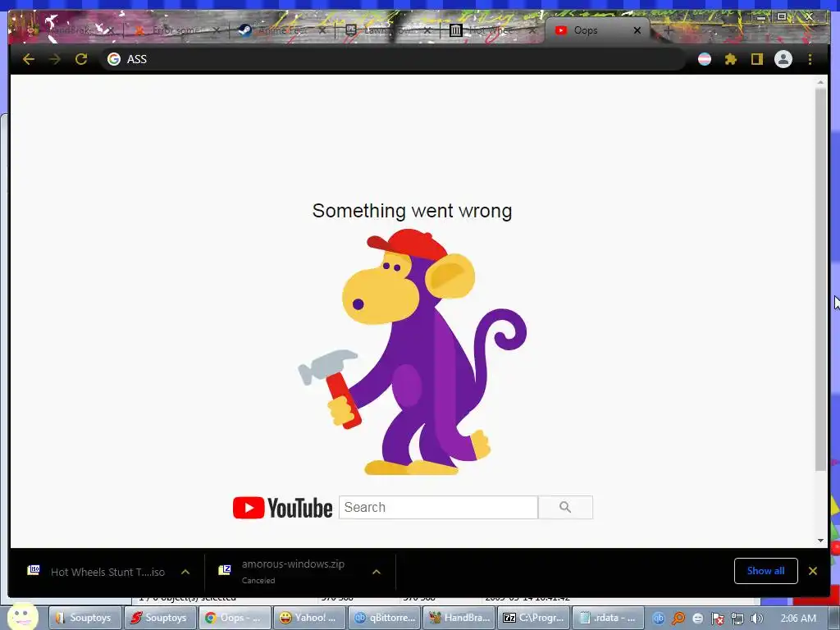Screen dimensions: 840x630
Task: Click the YouTube search magnifier button
Action: click(565, 507)
